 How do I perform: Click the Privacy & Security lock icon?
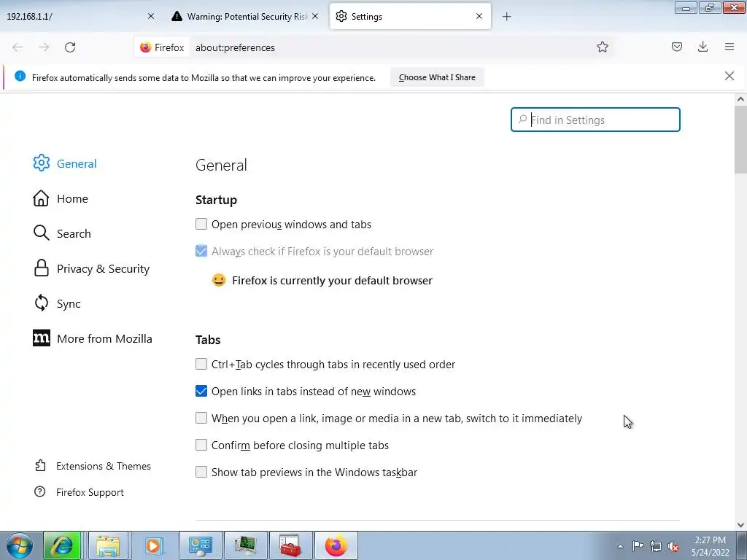pyautogui.click(x=42, y=268)
